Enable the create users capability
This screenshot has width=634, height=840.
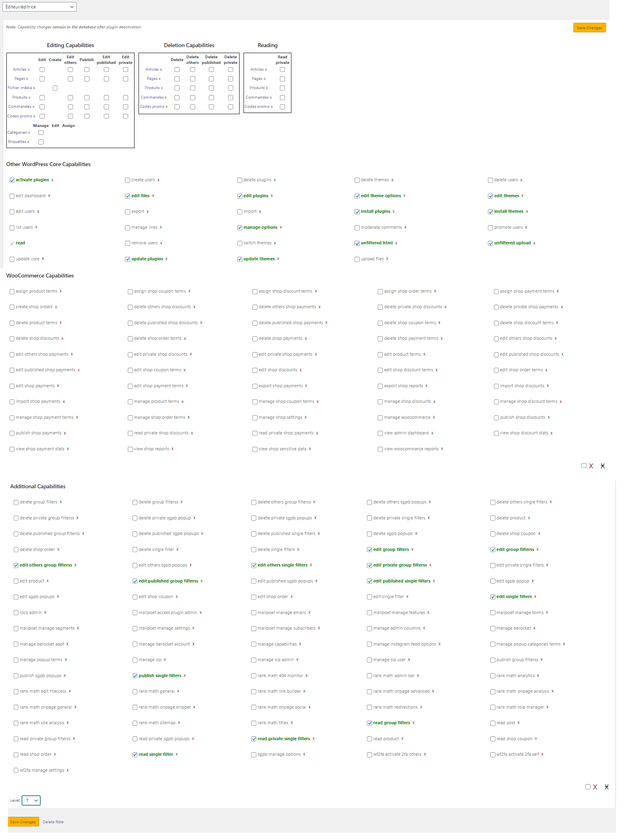128,180
